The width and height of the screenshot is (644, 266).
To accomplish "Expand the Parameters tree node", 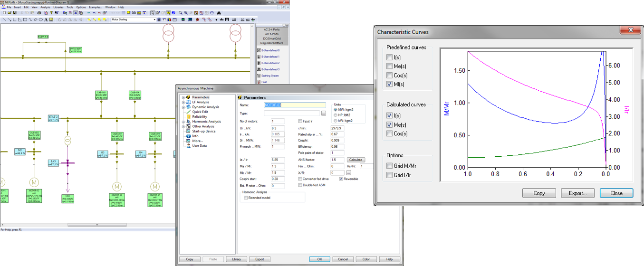I will pyautogui.click(x=183, y=97).
